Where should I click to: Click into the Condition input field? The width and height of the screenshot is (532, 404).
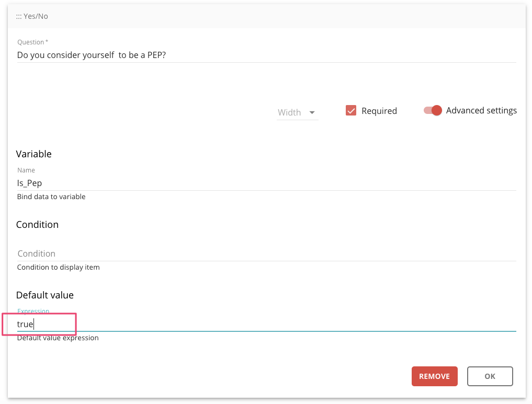coord(266,253)
